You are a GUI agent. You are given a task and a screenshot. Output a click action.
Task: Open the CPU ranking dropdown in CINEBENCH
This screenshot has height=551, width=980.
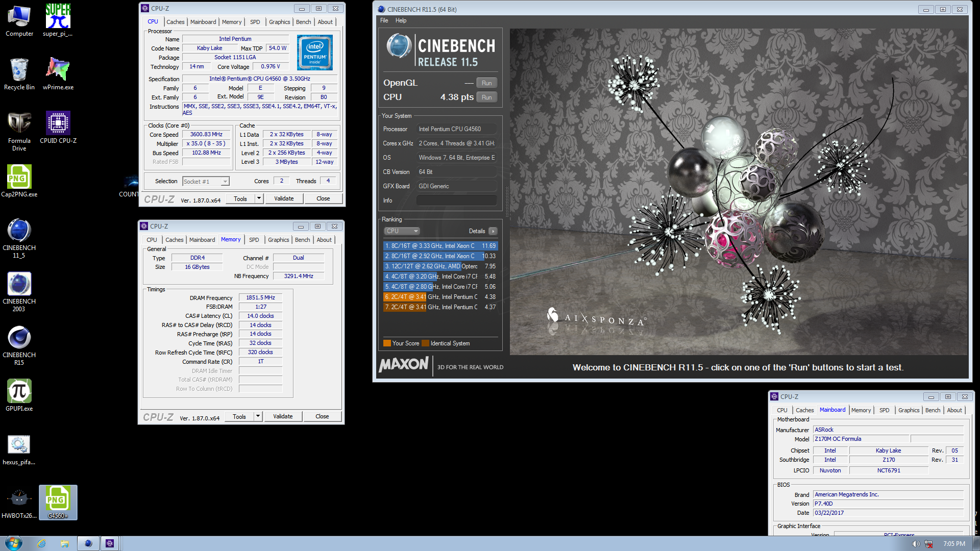[402, 231]
